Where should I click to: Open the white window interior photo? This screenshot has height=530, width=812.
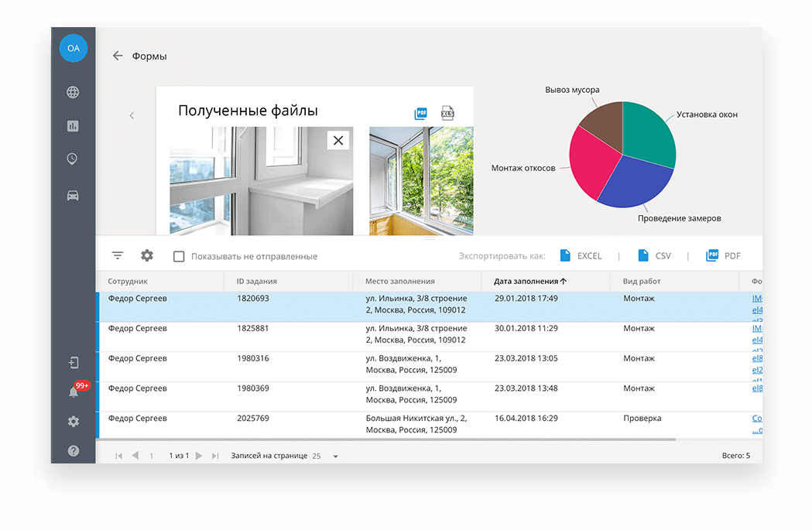(262, 180)
